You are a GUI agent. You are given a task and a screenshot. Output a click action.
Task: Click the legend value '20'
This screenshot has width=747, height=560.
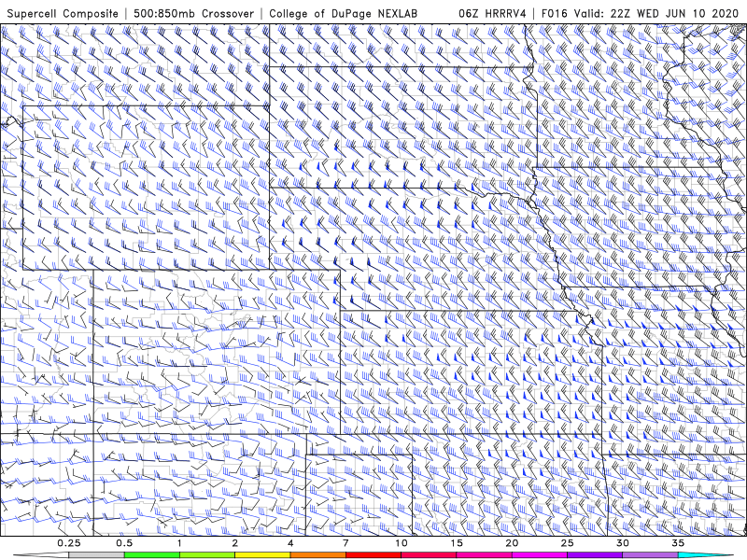click(512, 543)
